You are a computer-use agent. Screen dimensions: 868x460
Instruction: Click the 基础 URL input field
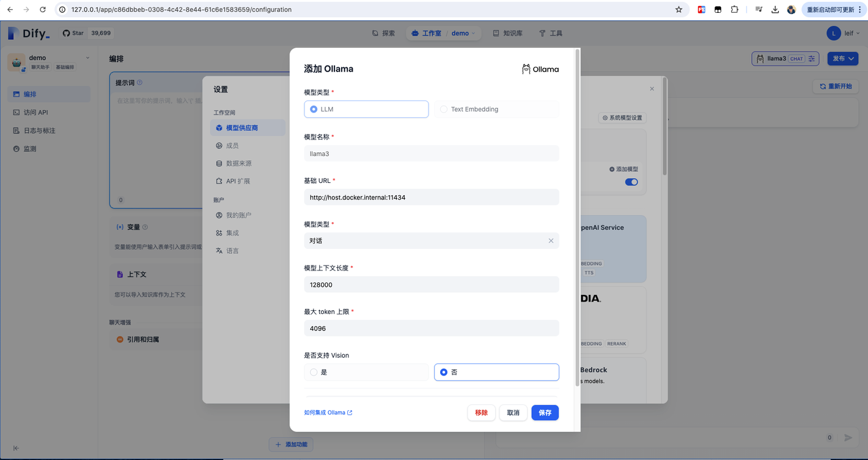tap(432, 197)
